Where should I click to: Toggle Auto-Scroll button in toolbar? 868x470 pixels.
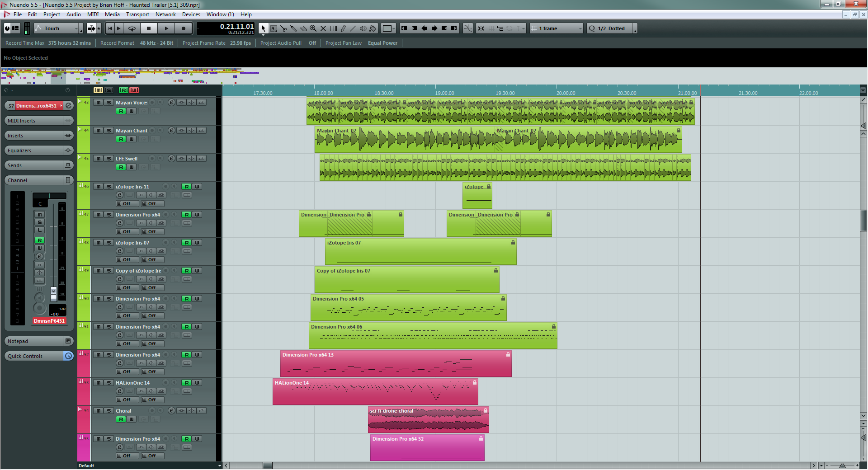(x=92, y=28)
